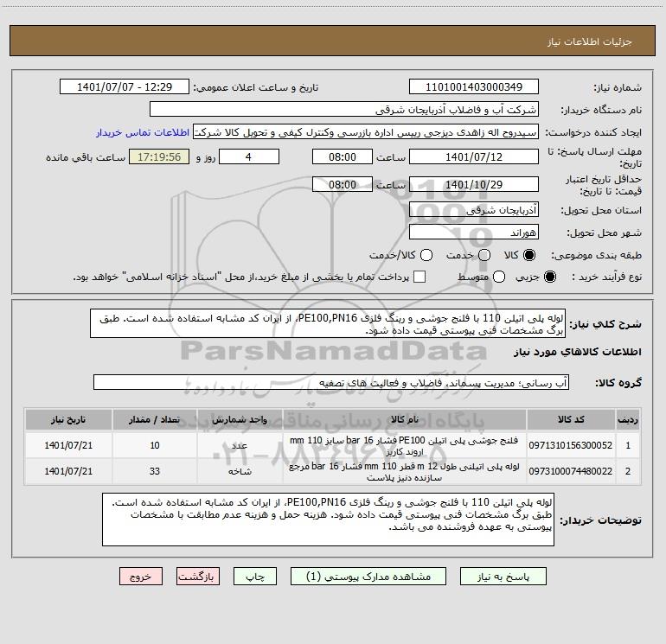Click the unit cell شاخه
Screen dimensions: 666x644
pos(240,471)
